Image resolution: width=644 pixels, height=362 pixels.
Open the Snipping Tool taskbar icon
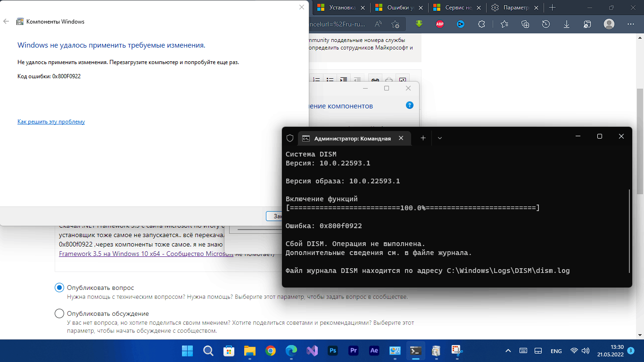click(457, 351)
